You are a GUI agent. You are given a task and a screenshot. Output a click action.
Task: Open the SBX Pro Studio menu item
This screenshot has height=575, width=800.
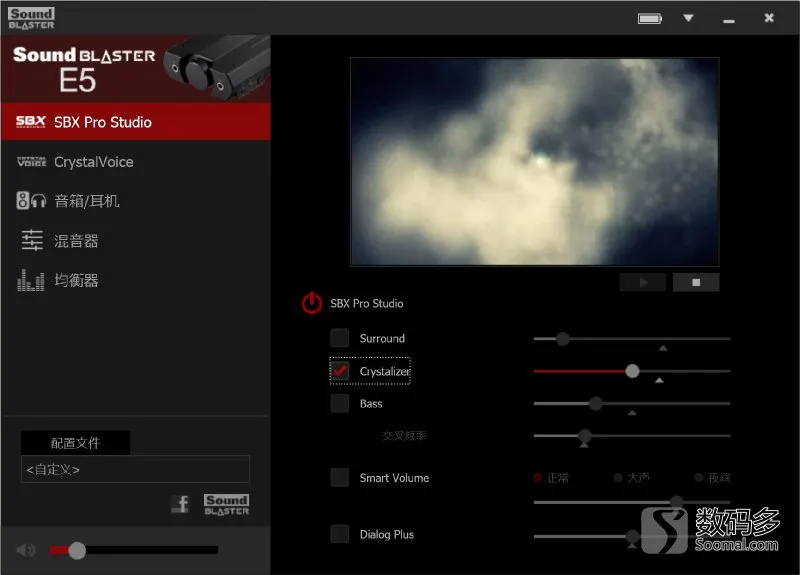(136, 122)
